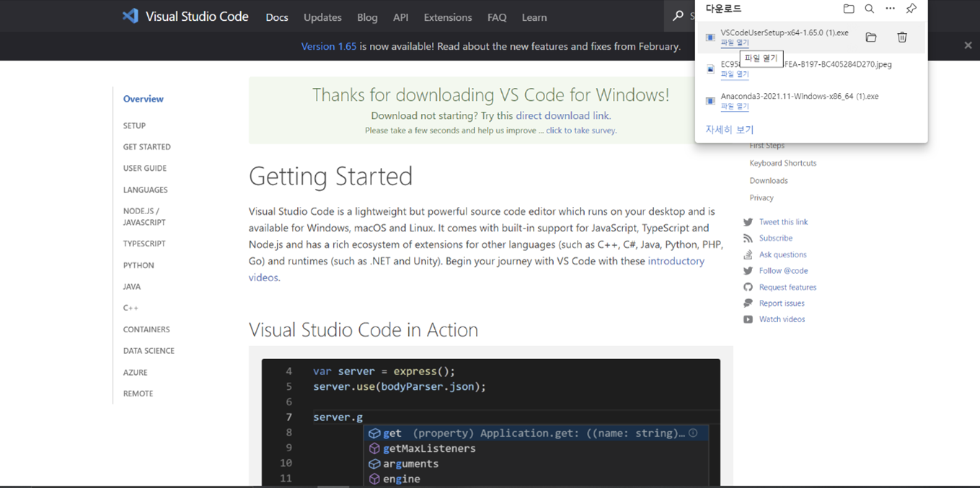980x488 pixels.
Task: Select the getMaxListeners suggestion cube icon
Action: coord(374,448)
